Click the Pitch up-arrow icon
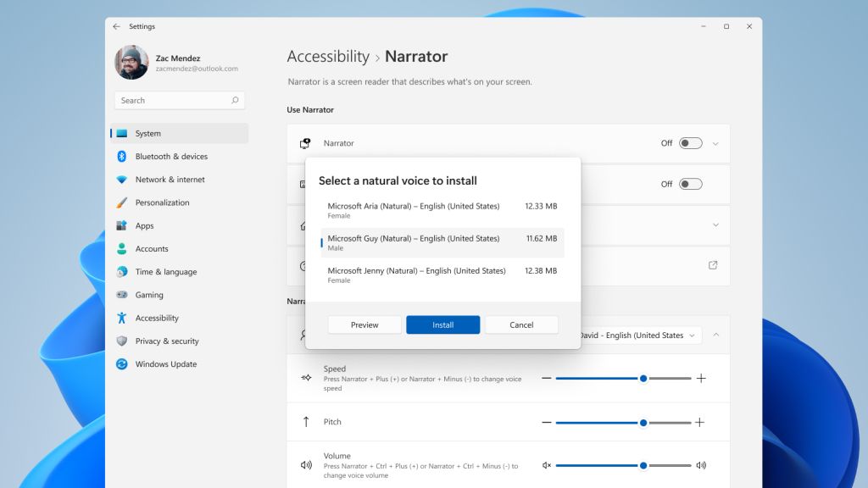This screenshot has width=868, height=488. (x=306, y=422)
